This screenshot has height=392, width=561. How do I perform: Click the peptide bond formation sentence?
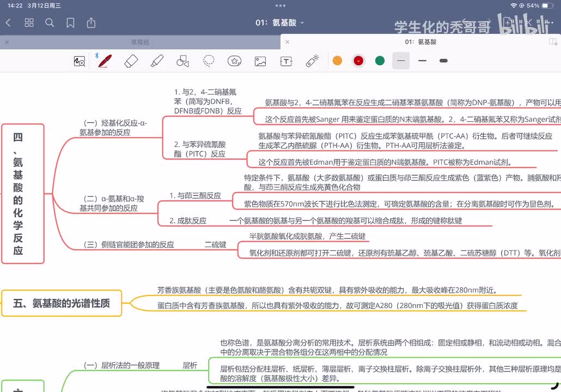pyautogui.click(x=346, y=220)
